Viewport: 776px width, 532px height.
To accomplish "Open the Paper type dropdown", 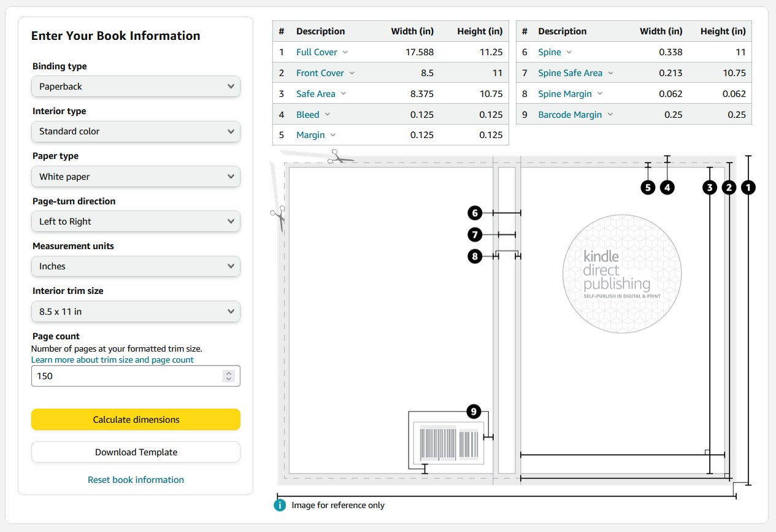I will pyautogui.click(x=136, y=177).
